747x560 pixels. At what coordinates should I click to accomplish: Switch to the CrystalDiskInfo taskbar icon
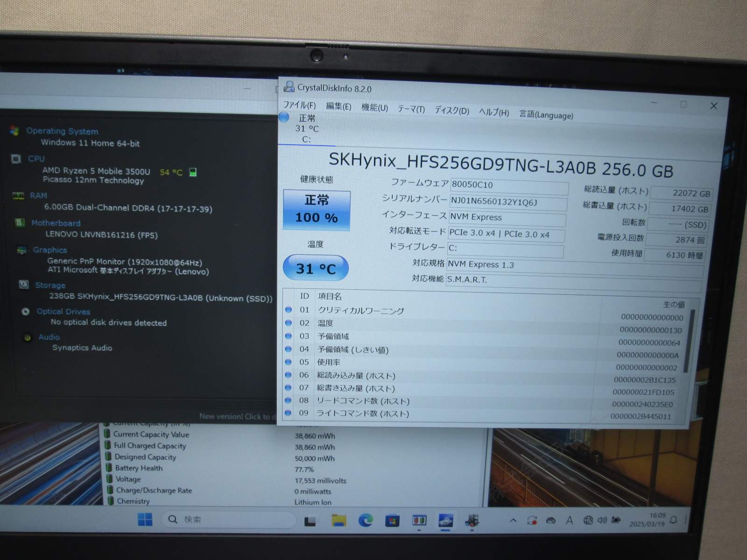click(x=445, y=520)
